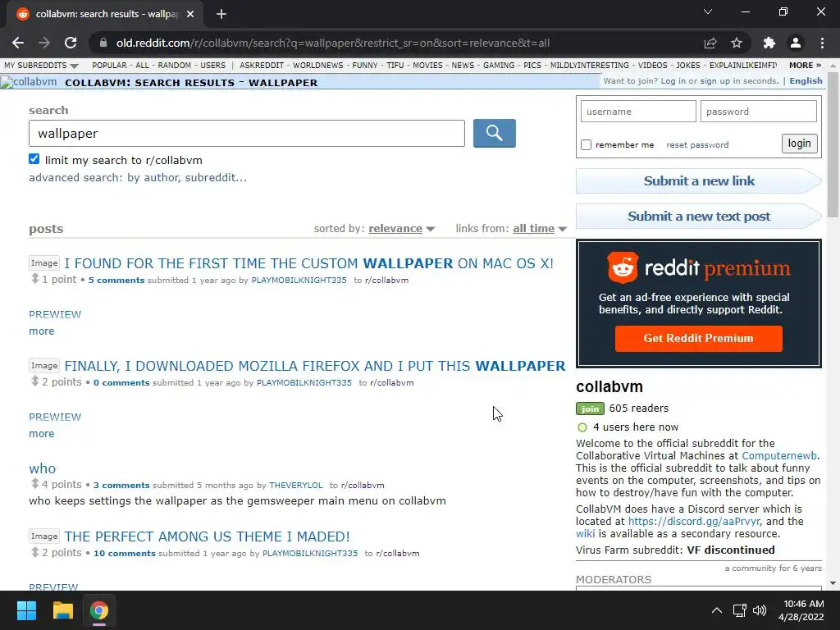Click the login button
Screen dimensions: 840x630
point(799,144)
